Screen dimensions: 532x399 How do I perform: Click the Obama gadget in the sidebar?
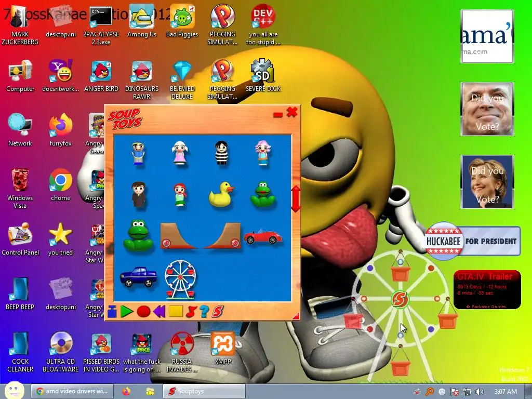487,36
